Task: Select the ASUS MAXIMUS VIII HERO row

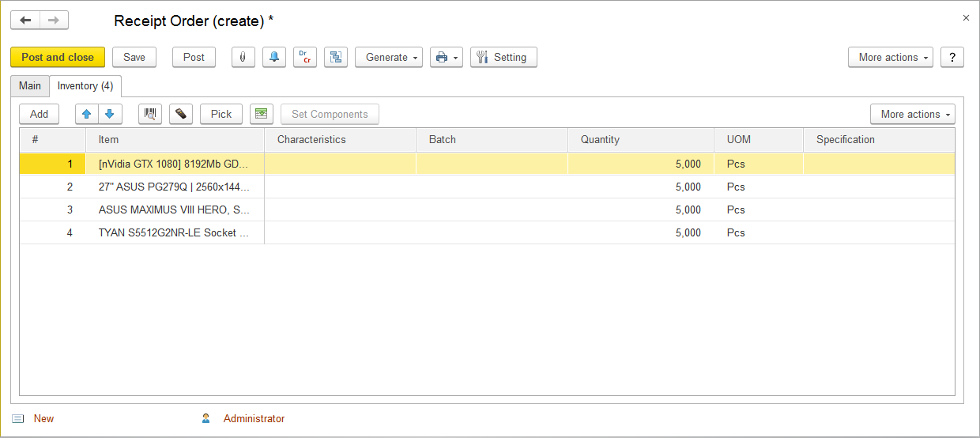Action: [x=174, y=210]
